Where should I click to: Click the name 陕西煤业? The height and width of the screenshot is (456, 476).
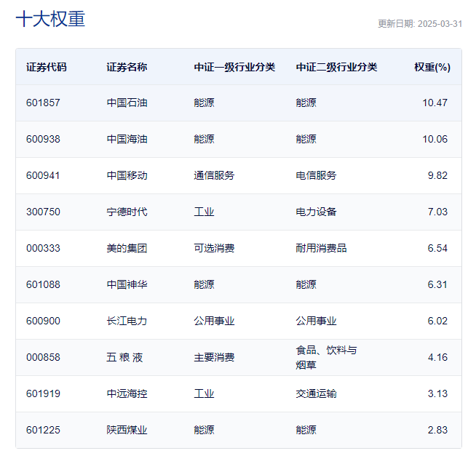(127, 431)
